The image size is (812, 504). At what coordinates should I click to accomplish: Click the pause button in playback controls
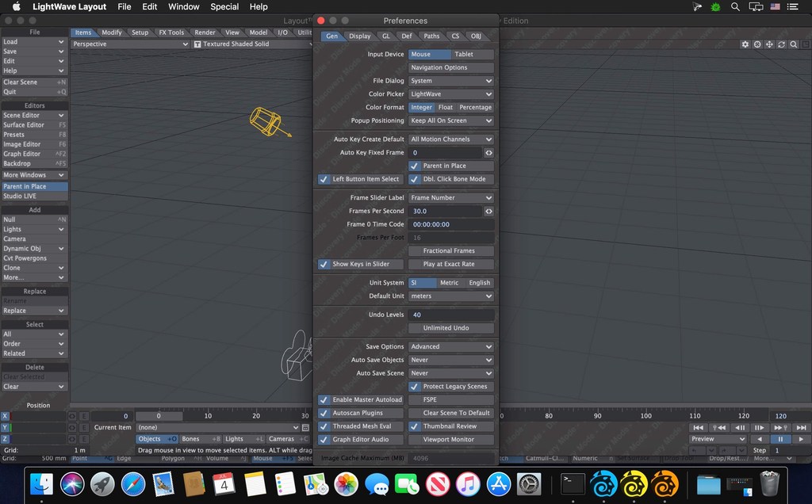780,438
